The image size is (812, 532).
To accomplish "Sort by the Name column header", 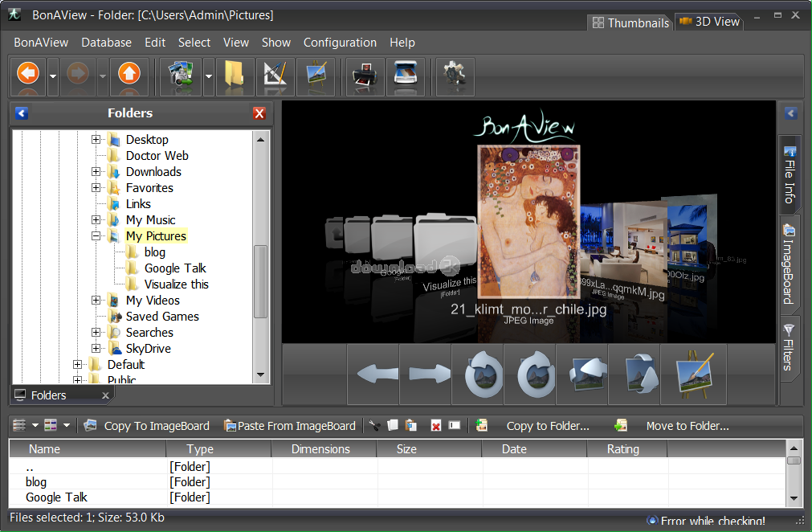I will click(88, 449).
